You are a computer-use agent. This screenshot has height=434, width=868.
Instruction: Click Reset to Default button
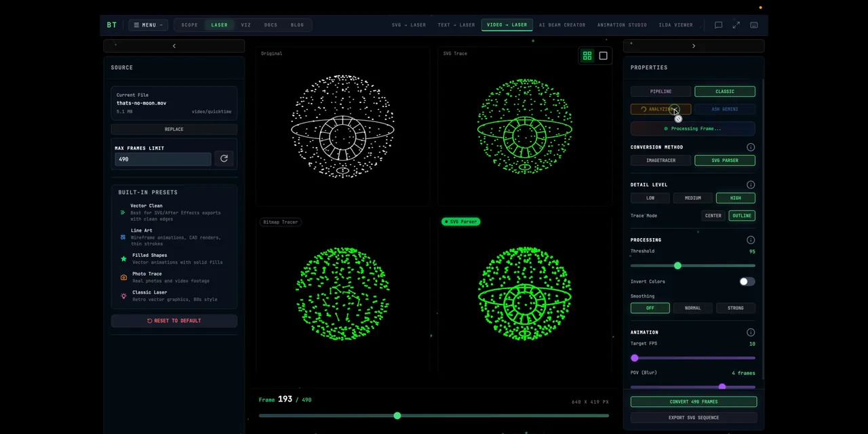[174, 321]
